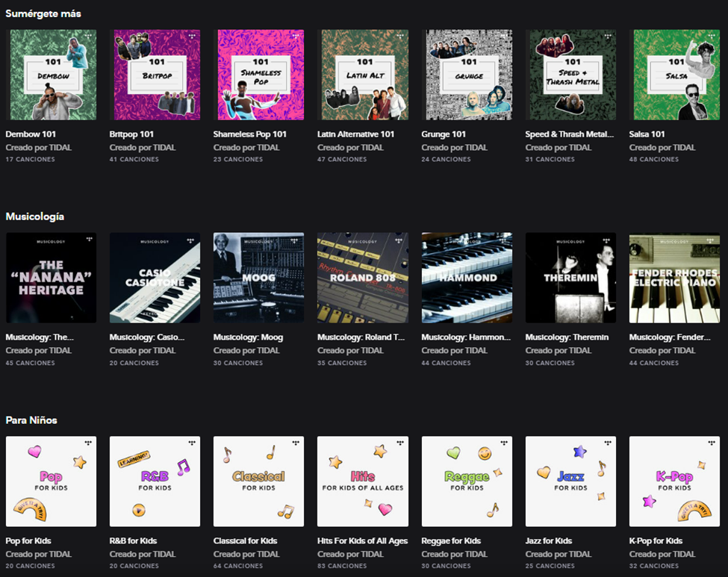Screen dimensions: 728x577
Task: Open the Pop for Kids cover
Action: [51, 481]
